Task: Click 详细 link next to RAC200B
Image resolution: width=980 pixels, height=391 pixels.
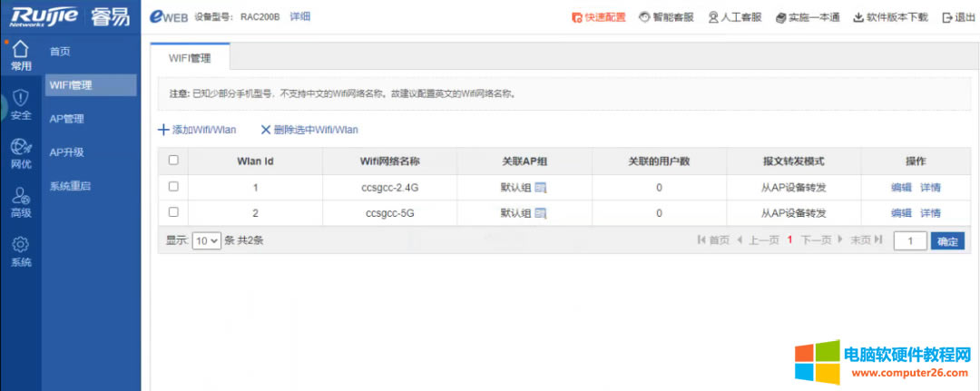Action: 300,17
